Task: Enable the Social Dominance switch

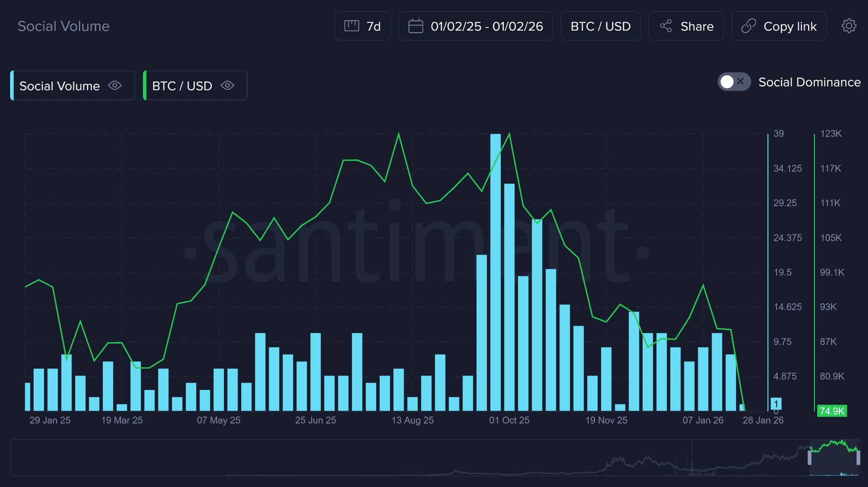Action: pos(734,82)
